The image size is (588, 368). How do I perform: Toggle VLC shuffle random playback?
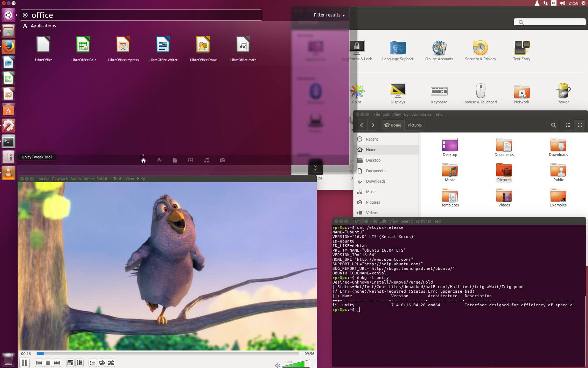pyautogui.click(x=111, y=363)
